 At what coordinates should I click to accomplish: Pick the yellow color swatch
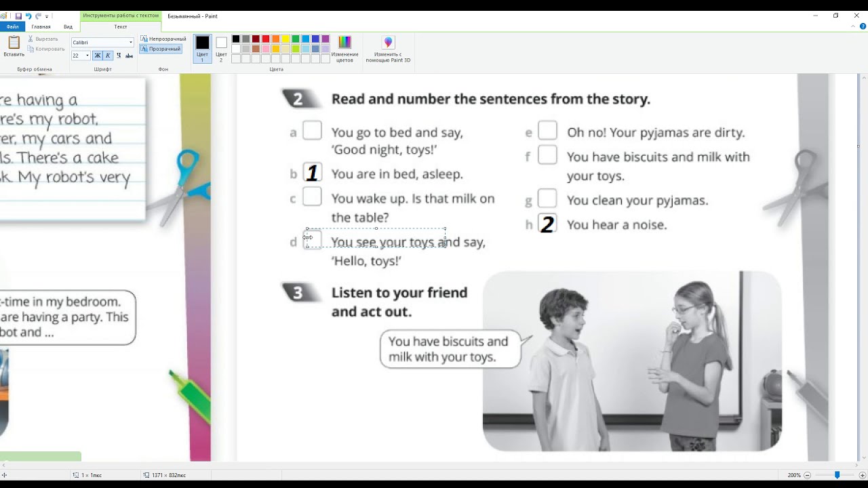pyautogui.click(x=285, y=39)
